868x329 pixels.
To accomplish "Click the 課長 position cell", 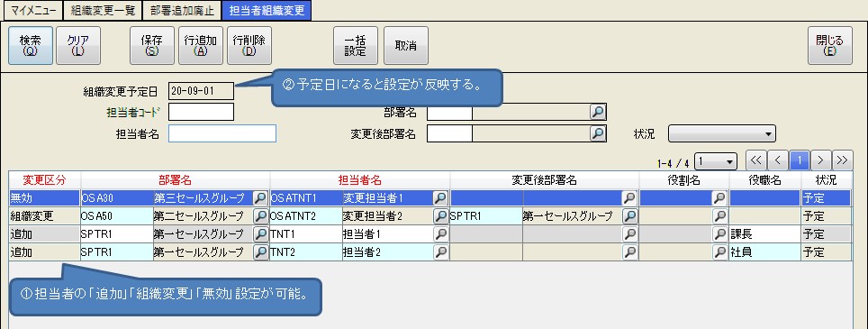I will pyautogui.click(x=765, y=234).
